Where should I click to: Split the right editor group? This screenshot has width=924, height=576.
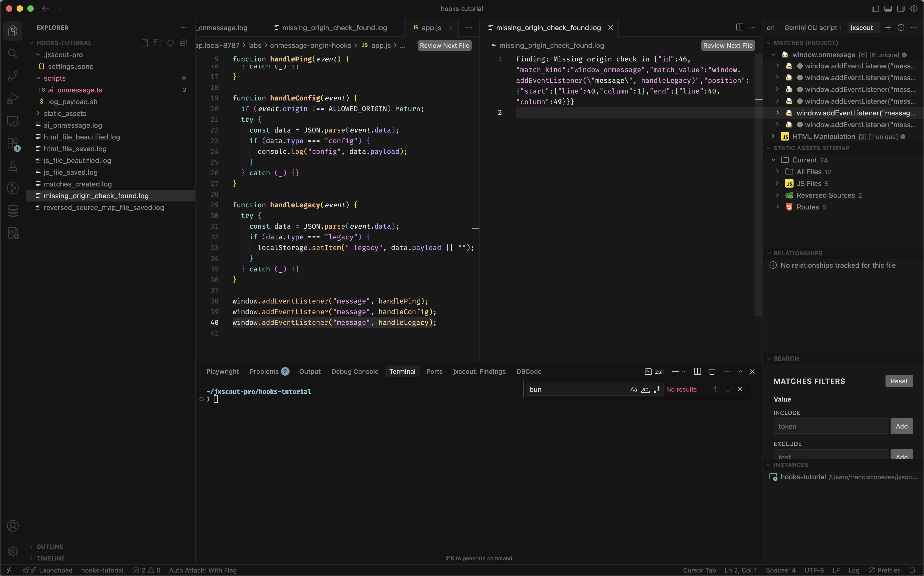[740, 27]
